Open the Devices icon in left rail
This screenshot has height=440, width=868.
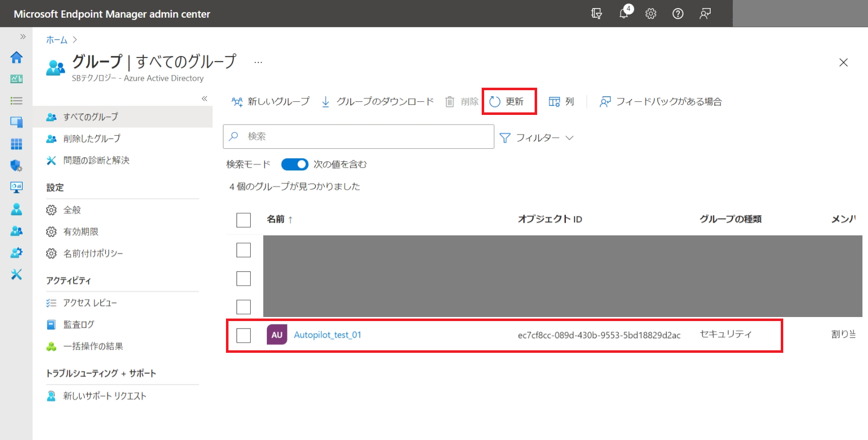coord(16,122)
